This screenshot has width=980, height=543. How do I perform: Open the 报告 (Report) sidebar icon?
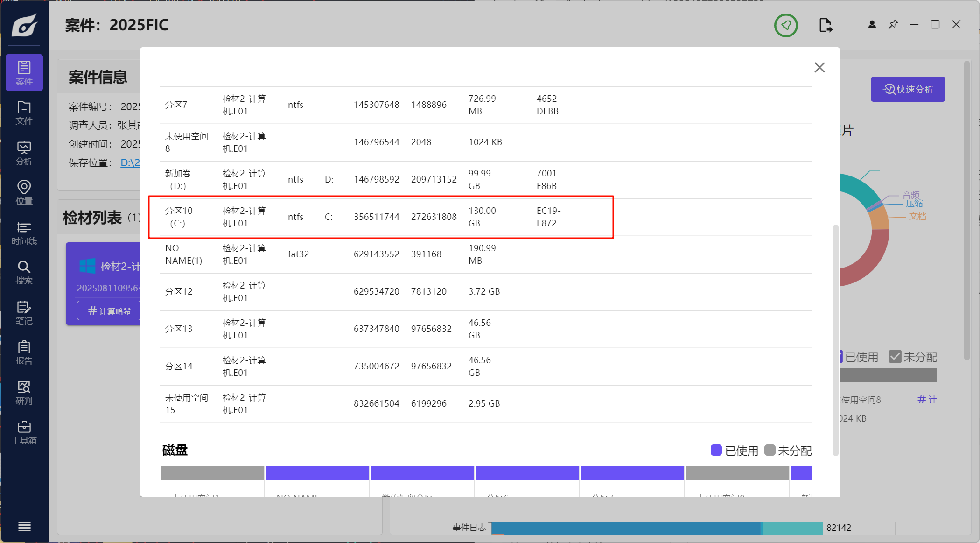tap(24, 353)
